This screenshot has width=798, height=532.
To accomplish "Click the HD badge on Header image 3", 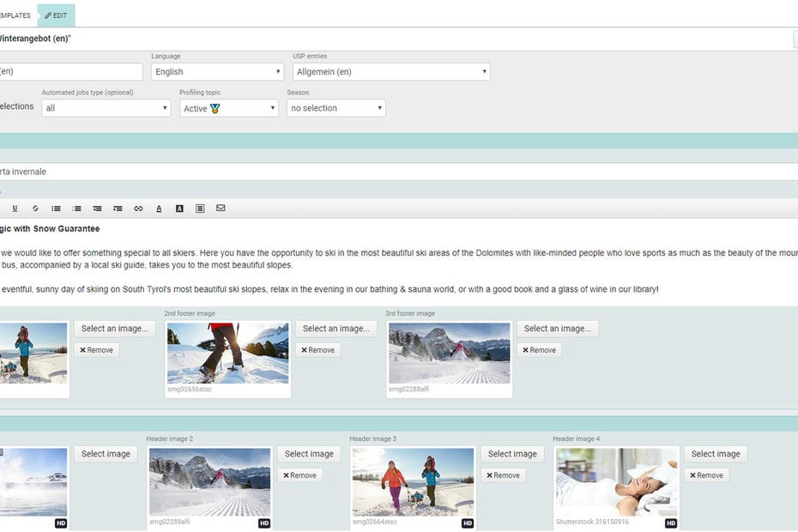I will [x=468, y=523].
